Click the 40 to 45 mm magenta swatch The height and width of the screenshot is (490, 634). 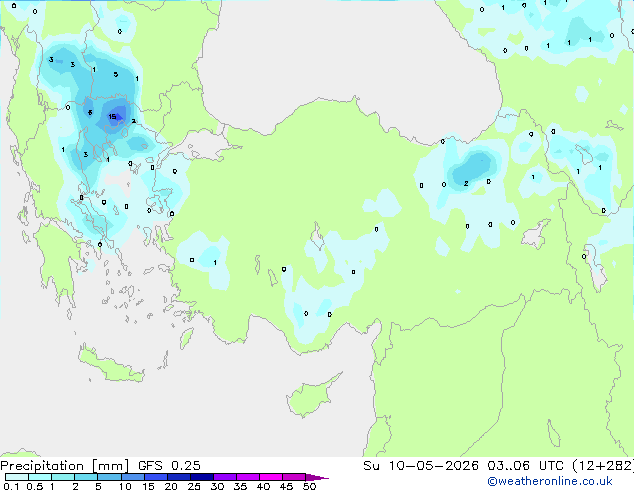[x=271, y=477]
